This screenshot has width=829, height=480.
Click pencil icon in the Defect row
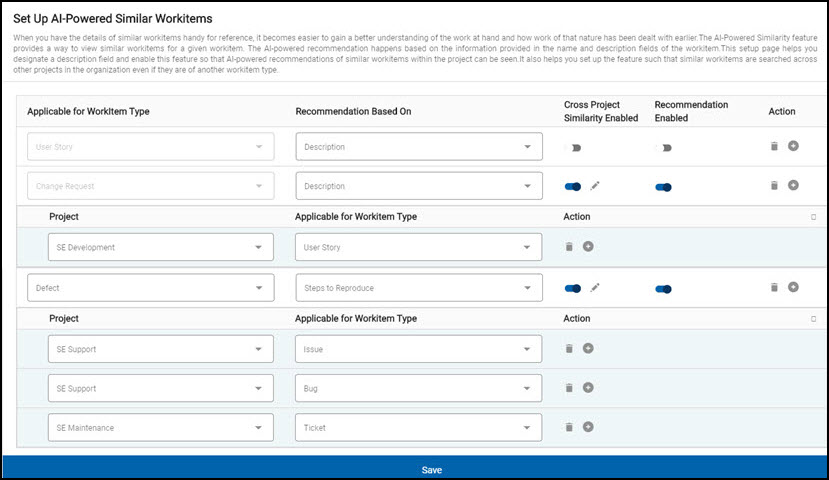click(595, 288)
